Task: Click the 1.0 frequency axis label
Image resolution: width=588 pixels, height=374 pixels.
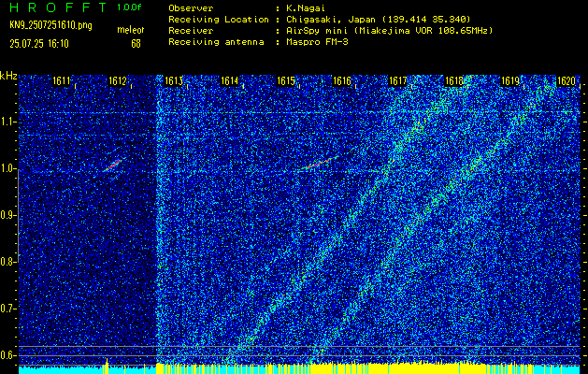Action: pyautogui.click(x=7, y=169)
